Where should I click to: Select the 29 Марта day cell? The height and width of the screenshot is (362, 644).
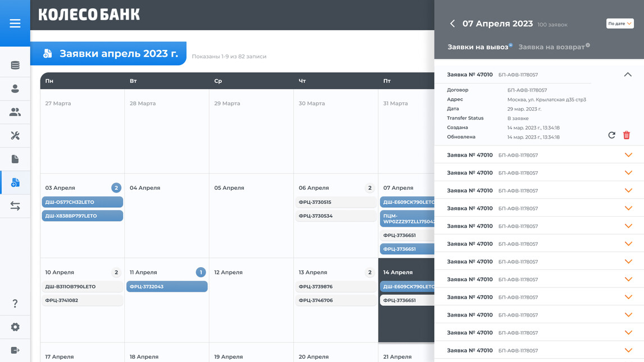[251, 131]
